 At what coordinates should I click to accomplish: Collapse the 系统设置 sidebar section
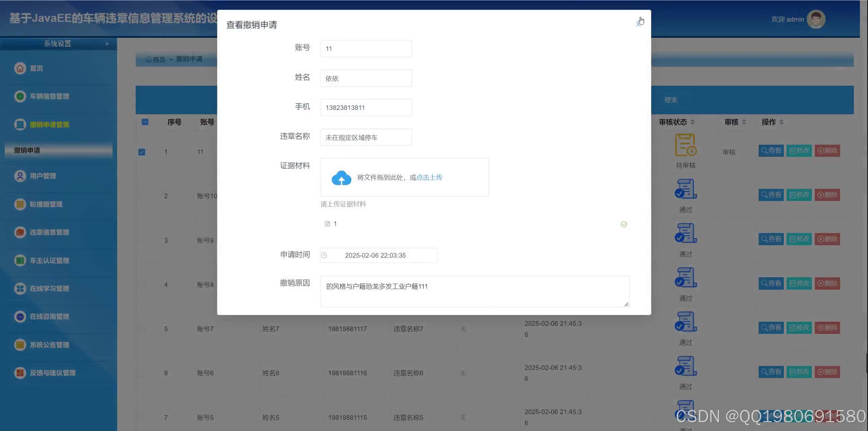[x=107, y=44]
